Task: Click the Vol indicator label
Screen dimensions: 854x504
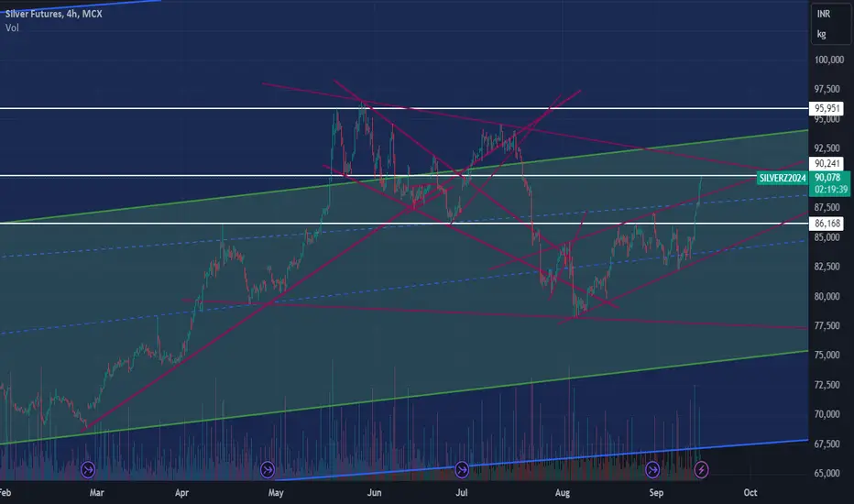Action: tap(12, 27)
